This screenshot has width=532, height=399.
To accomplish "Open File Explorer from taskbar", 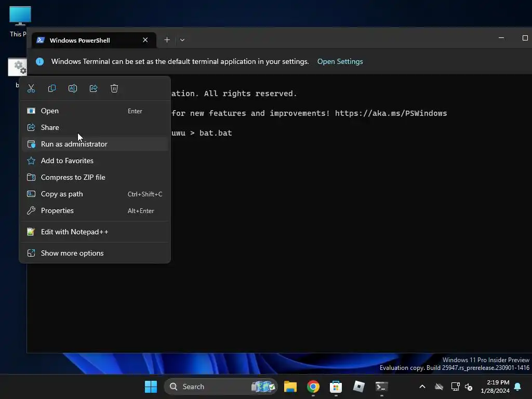I will pos(290,387).
